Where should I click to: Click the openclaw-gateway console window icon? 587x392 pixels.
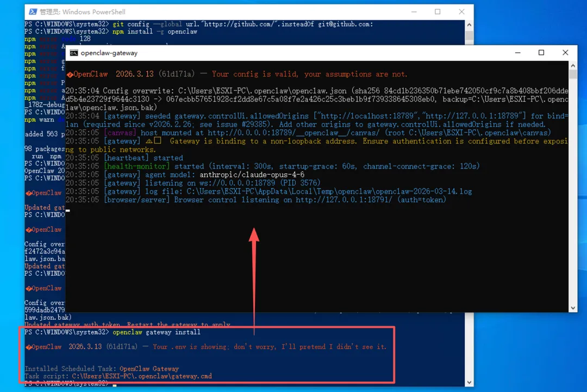[74, 53]
